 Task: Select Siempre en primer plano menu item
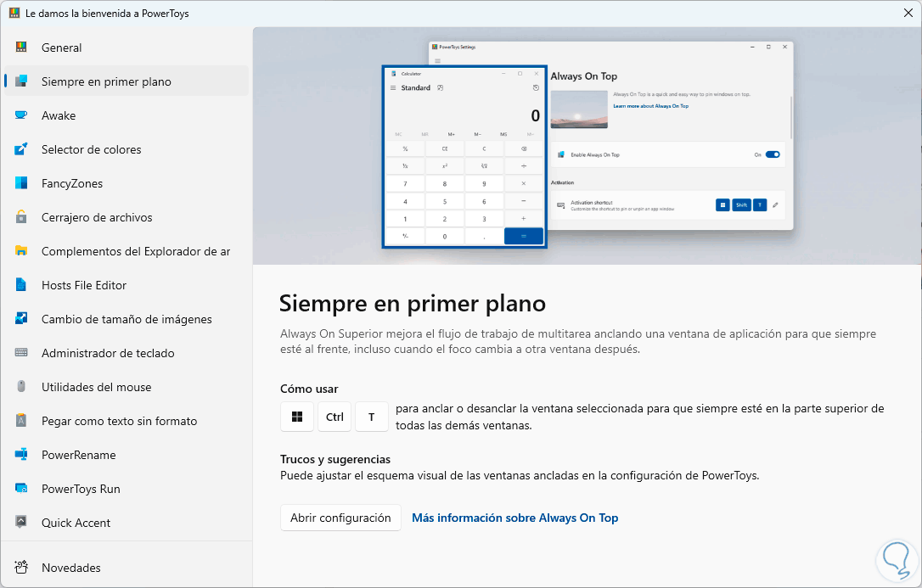point(126,81)
